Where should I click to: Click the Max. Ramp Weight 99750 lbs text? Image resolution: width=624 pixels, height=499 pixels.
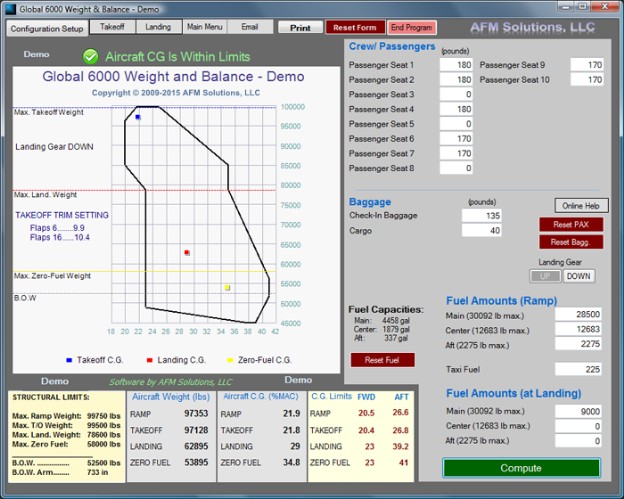coord(66,416)
